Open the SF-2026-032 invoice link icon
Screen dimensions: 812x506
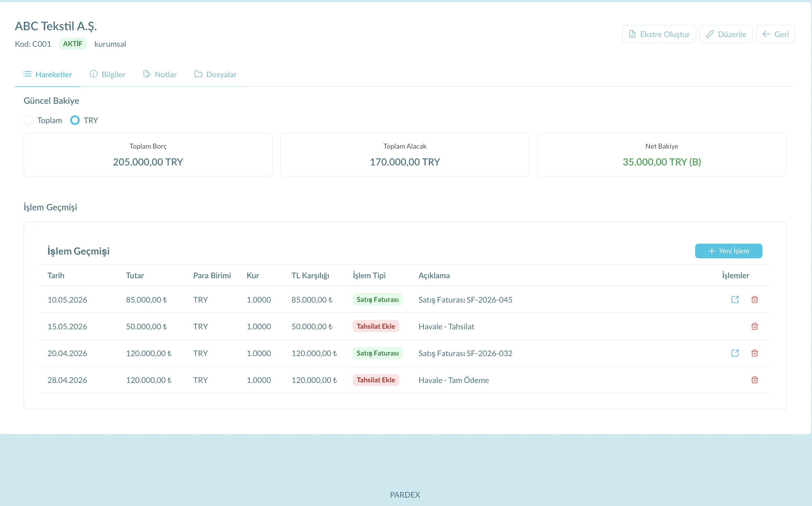pos(735,353)
